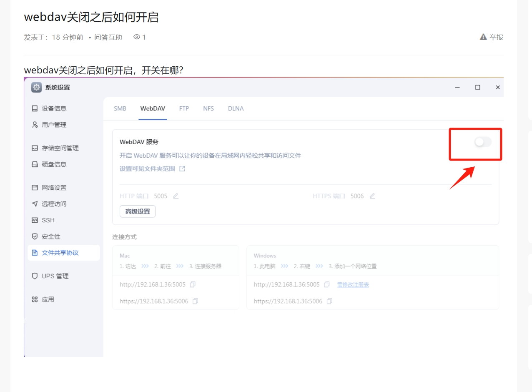
Task: Click the 设备信息 sidebar icon
Action: pos(35,108)
